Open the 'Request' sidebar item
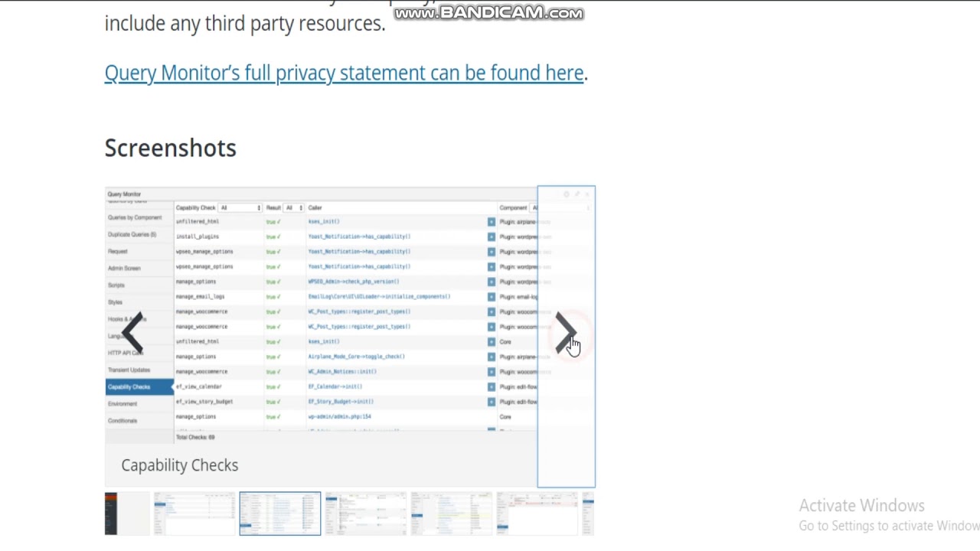 [x=118, y=252]
